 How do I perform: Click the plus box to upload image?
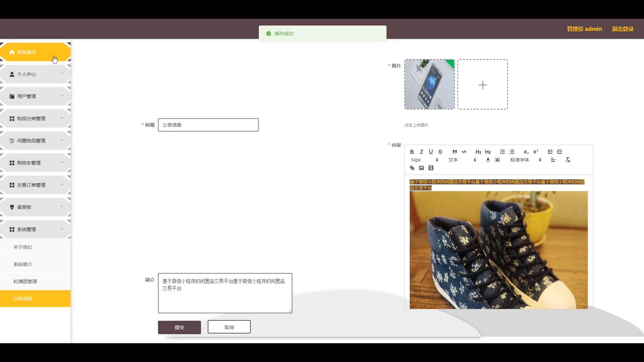(x=483, y=84)
